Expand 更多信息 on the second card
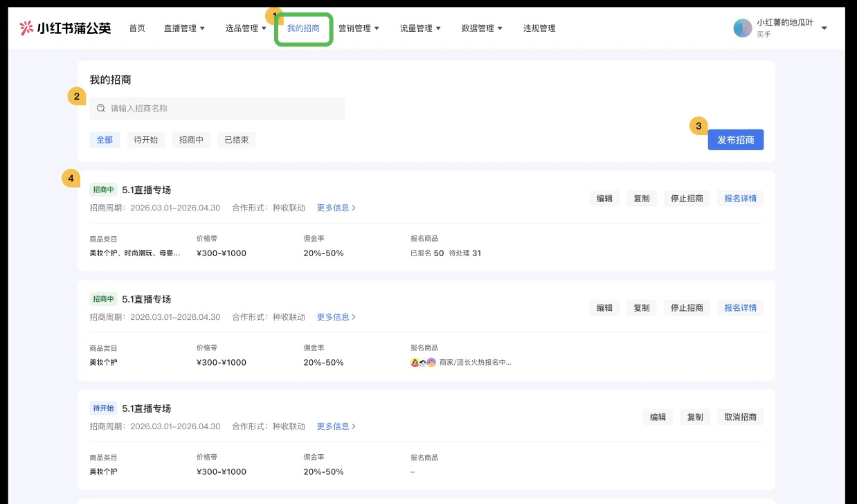The width and height of the screenshot is (857, 504). point(336,317)
